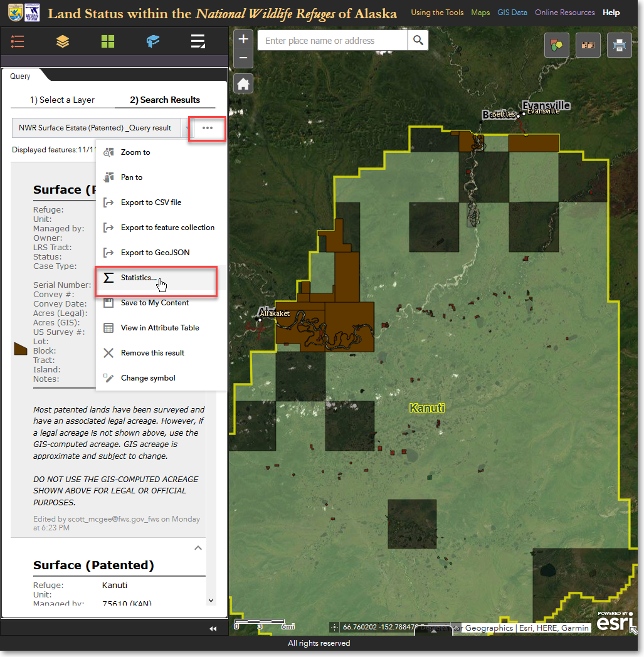This screenshot has height=657, width=644.
Task: Select Statistics from the options menu
Action: click(139, 278)
